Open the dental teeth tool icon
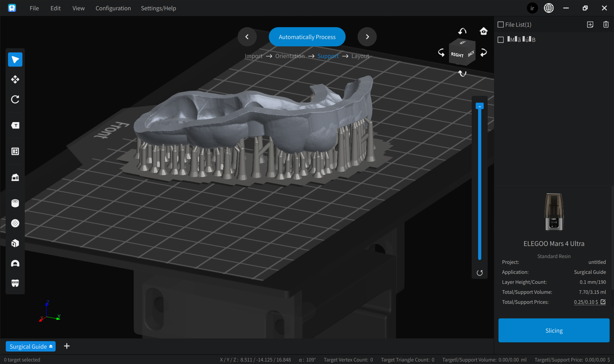614x364 pixels. (x=15, y=283)
